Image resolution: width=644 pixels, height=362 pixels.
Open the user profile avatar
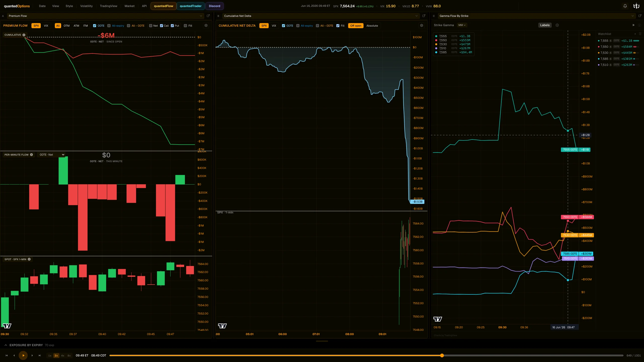point(636,6)
